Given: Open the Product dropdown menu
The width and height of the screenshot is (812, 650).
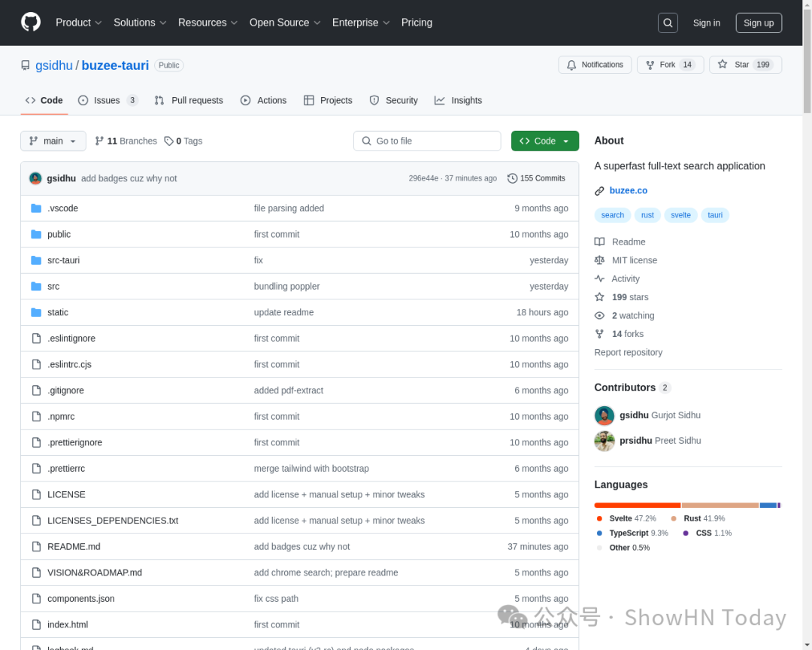Looking at the screenshot, I should [x=78, y=23].
